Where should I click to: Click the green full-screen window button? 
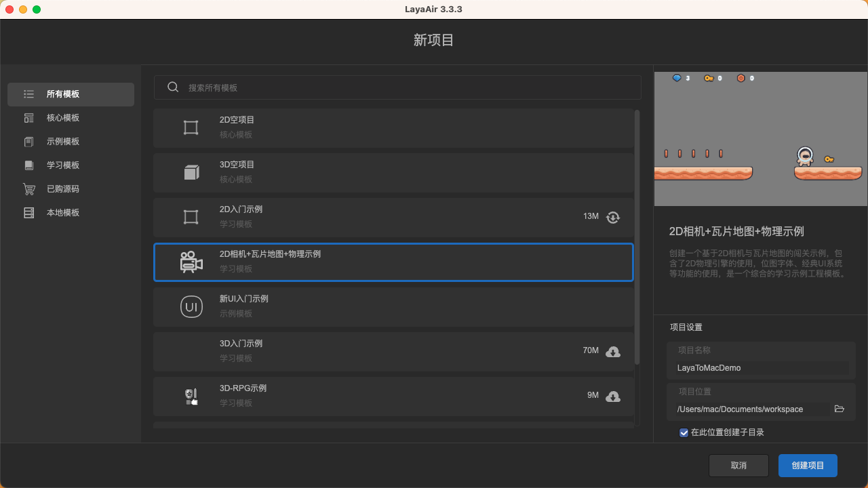tap(37, 9)
